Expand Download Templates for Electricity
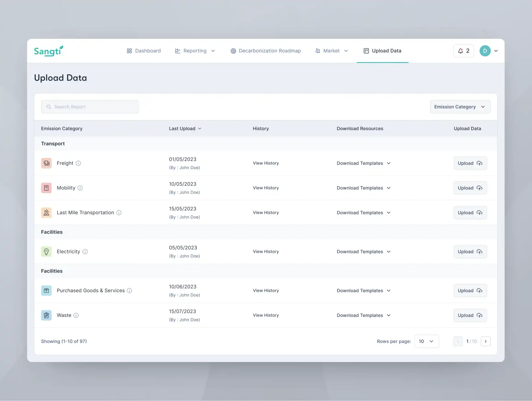This screenshot has width=532, height=401. [x=364, y=252]
